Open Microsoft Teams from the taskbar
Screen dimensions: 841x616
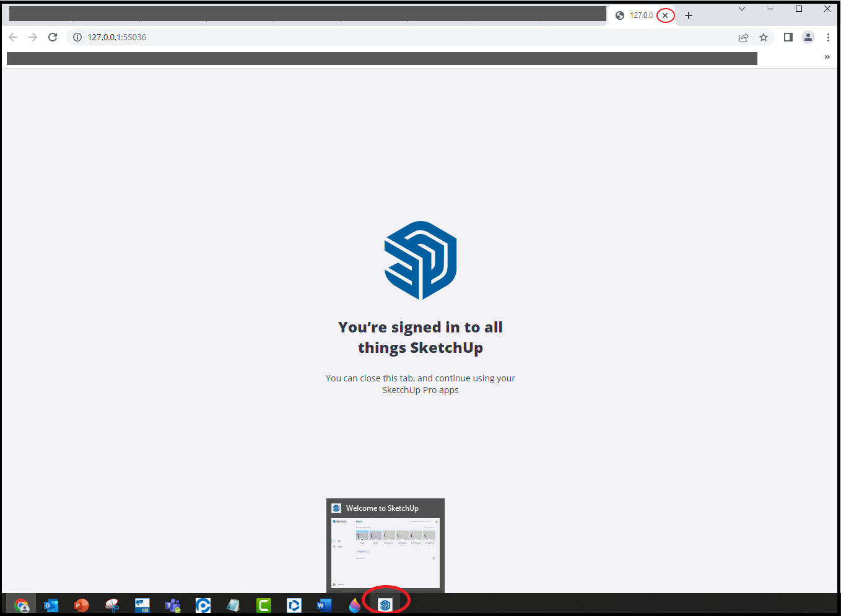click(x=172, y=605)
